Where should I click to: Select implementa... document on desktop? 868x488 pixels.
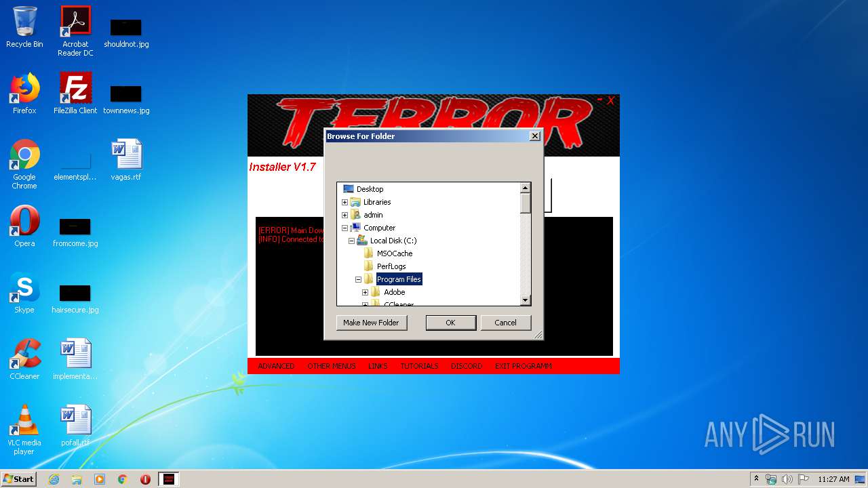(x=75, y=359)
